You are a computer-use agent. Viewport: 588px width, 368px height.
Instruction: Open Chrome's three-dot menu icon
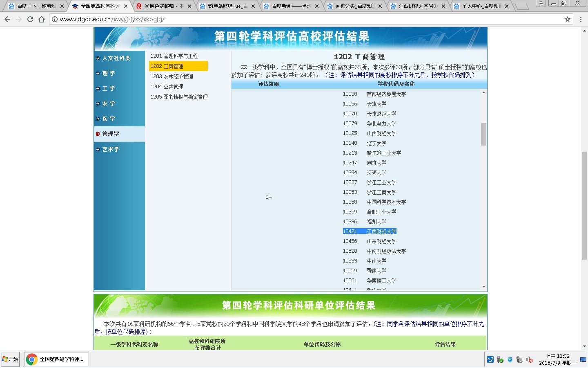[x=580, y=19]
